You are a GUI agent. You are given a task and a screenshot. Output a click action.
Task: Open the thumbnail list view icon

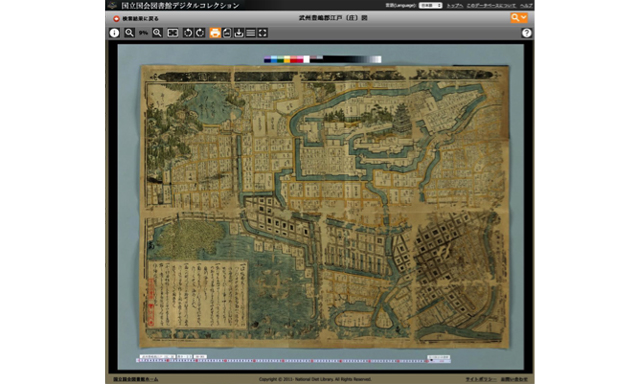coord(251,33)
